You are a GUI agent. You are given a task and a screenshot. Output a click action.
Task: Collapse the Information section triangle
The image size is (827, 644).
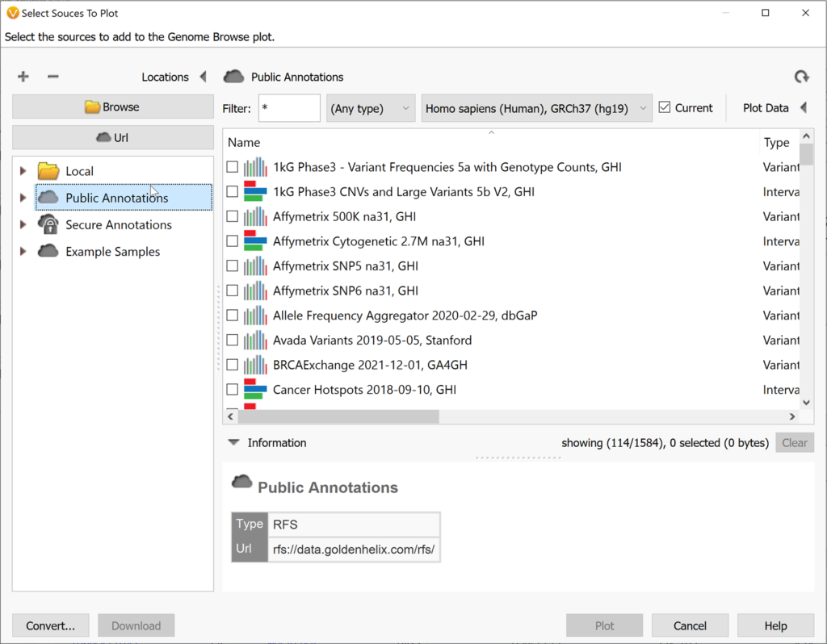click(x=233, y=443)
